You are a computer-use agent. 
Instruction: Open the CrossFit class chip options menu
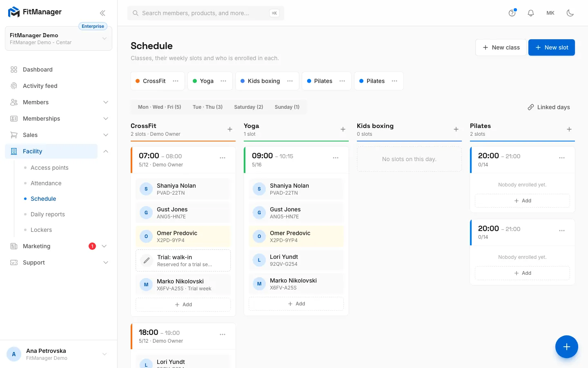click(176, 81)
